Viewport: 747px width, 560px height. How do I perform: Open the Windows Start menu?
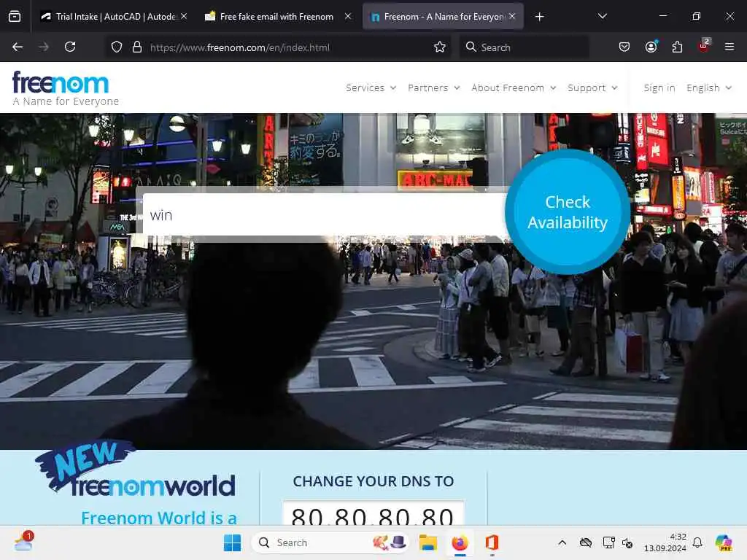pyautogui.click(x=232, y=542)
